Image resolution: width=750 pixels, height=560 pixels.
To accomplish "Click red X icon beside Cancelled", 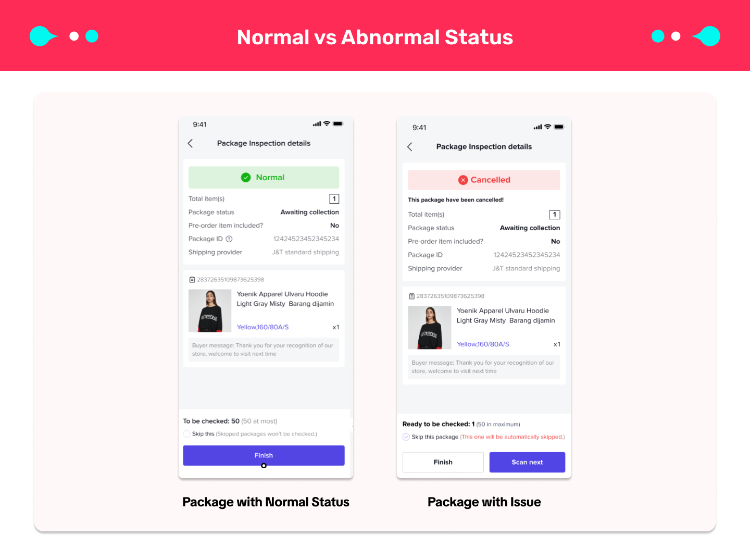I will click(x=463, y=180).
